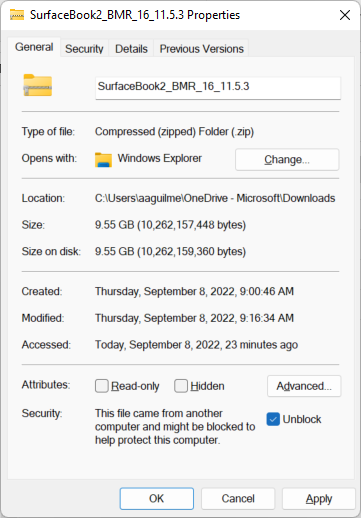Stay on the General tab

34,47
